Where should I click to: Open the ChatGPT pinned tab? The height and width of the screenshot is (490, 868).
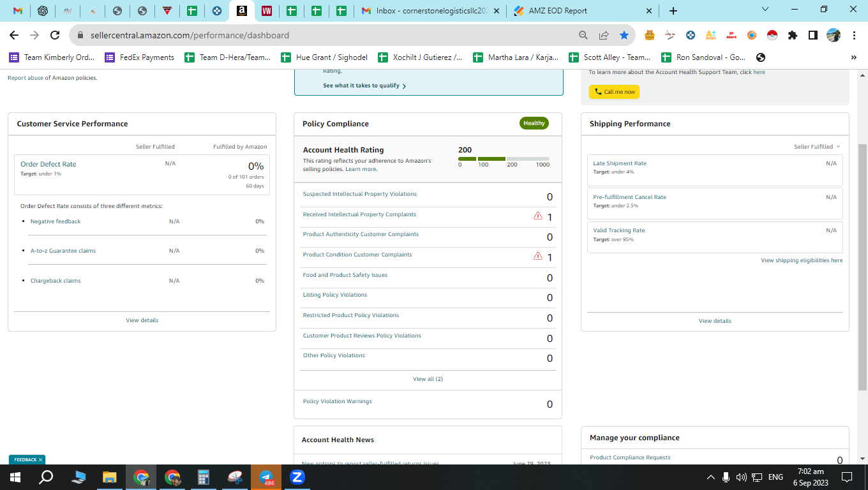tap(43, 11)
